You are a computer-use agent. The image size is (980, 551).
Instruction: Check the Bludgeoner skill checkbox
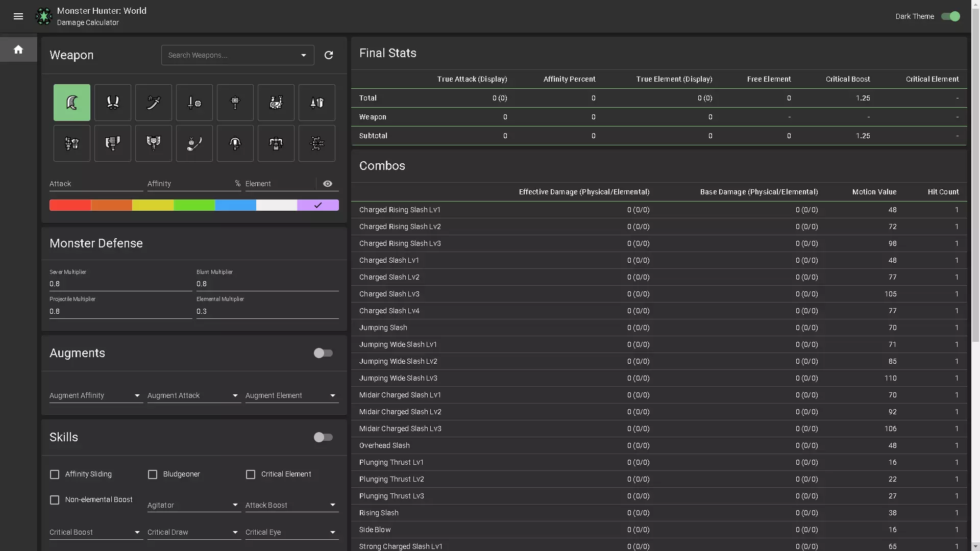153,474
